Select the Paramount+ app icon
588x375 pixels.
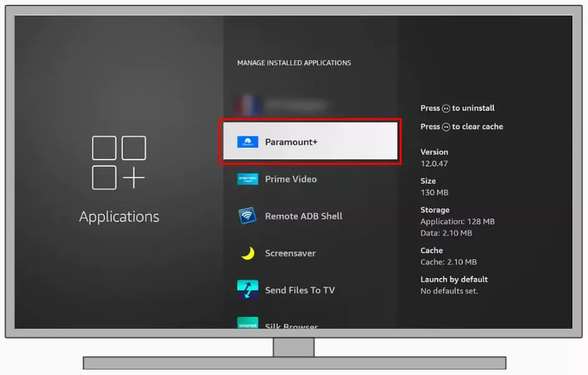pyautogui.click(x=248, y=142)
